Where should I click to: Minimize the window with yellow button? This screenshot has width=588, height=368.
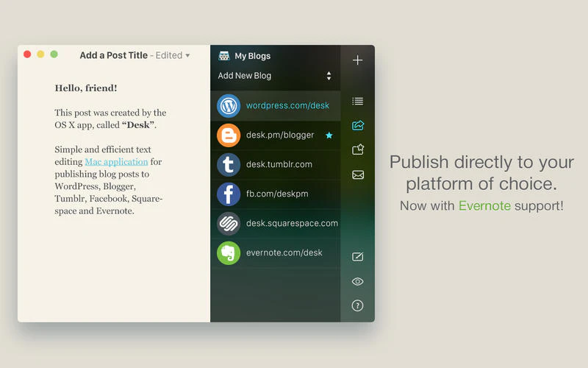(40, 54)
